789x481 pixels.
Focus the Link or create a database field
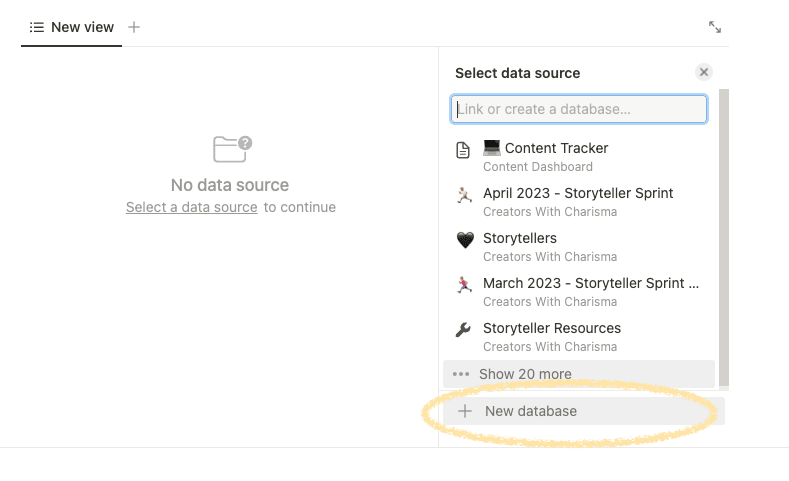pos(579,109)
